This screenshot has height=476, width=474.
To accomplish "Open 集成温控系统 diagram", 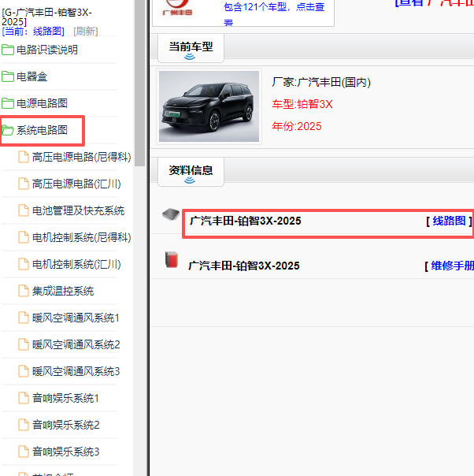I will [63, 291].
